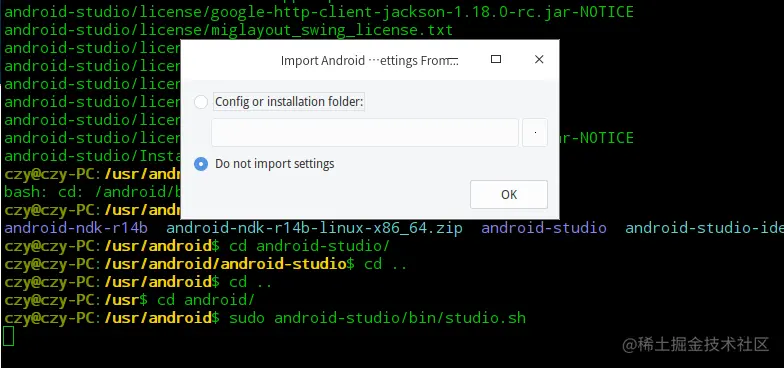Click the terminal cursor block on the last line
784x368 pixels.
click(x=8, y=336)
